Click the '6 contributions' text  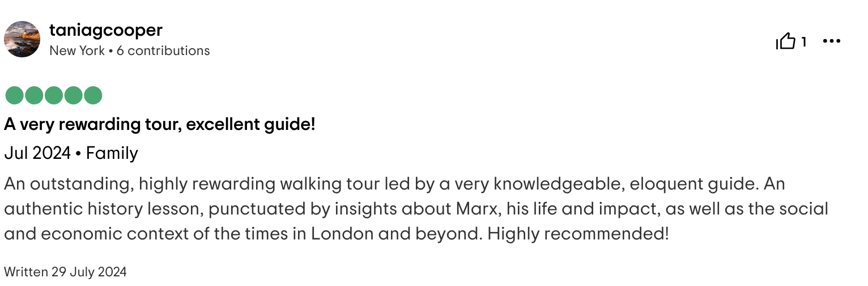pyautogui.click(x=163, y=51)
